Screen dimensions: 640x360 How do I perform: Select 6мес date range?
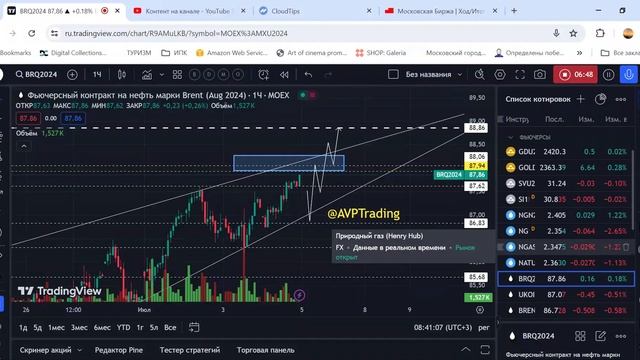pos(102,327)
